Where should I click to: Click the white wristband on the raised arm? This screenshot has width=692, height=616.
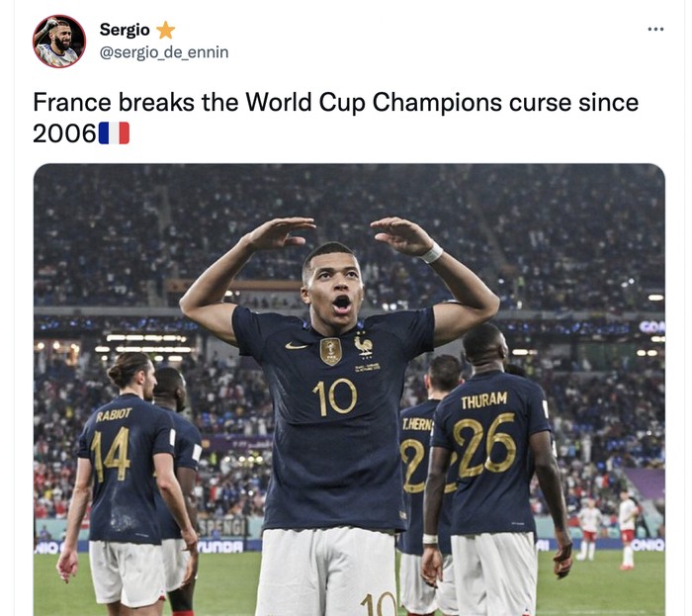431,253
